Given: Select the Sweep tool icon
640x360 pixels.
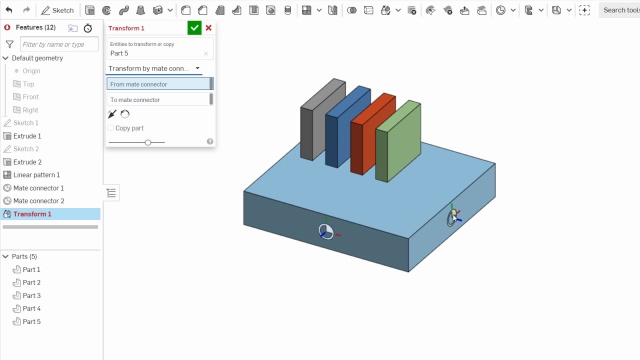Looking at the screenshot, I should click(x=124, y=10).
